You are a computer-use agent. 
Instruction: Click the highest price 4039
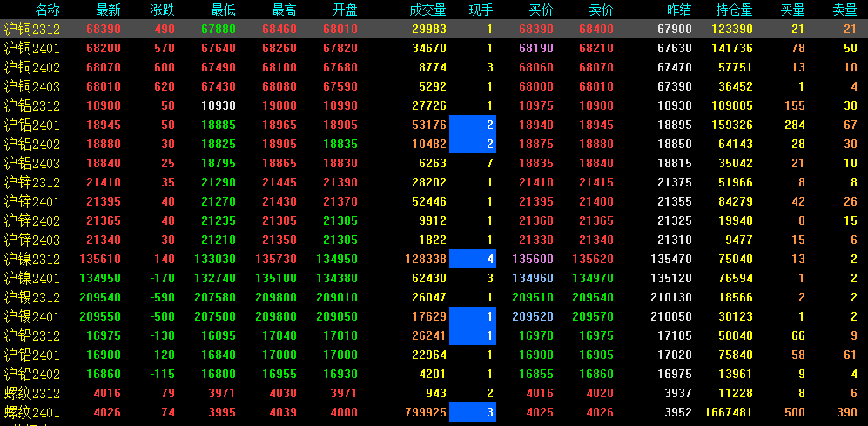click(x=284, y=413)
